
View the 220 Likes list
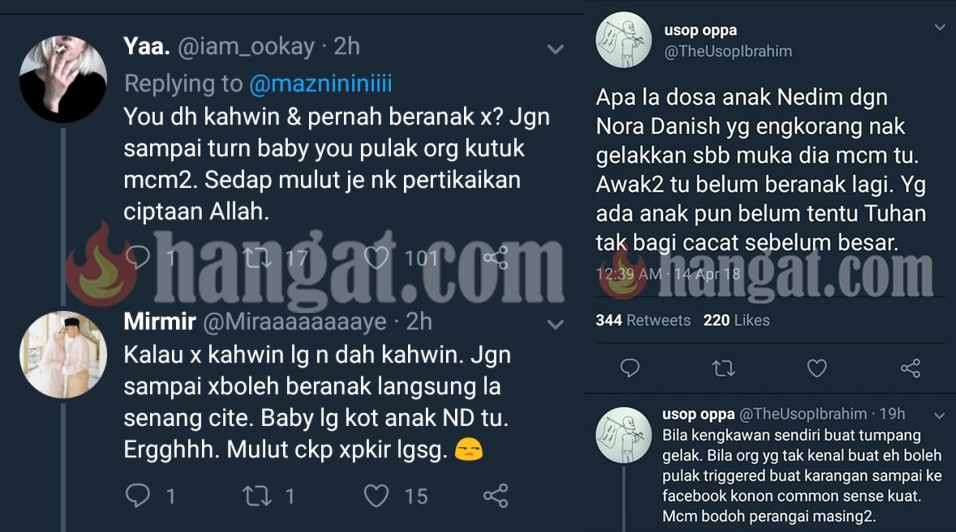point(737,320)
